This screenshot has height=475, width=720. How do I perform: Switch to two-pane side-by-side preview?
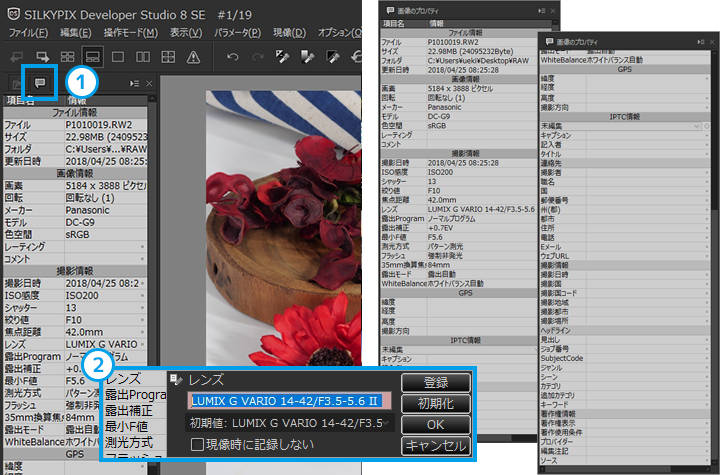pos(143,57)
